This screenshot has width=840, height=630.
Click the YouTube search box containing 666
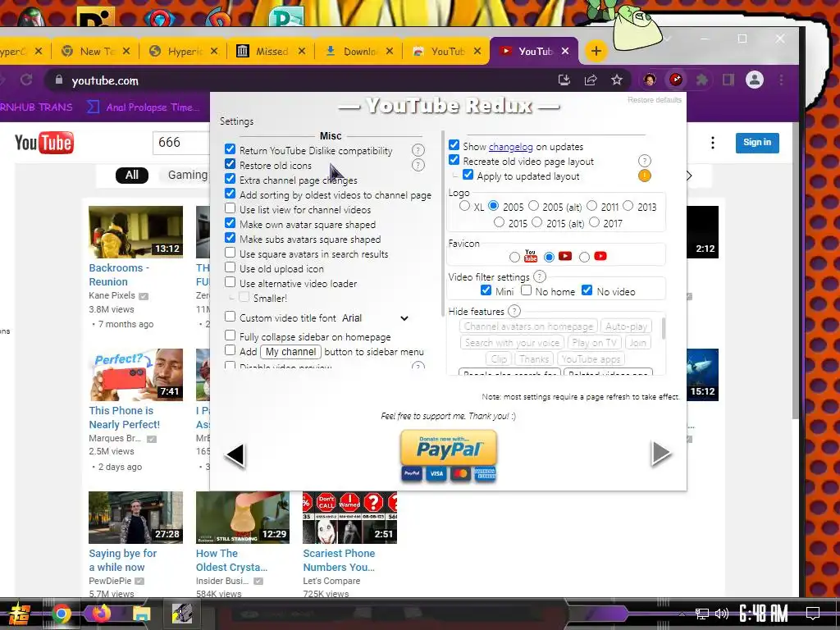(182, 143)
